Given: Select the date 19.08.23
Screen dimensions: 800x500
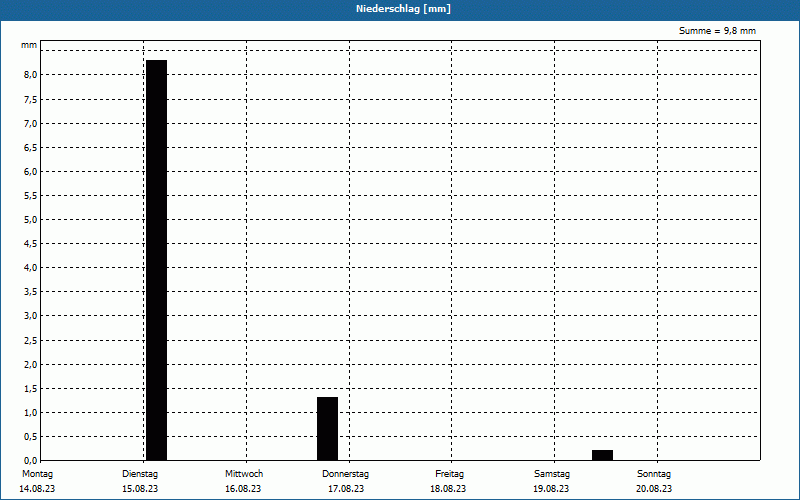Looking at the screenshot, I should [551, 488].
